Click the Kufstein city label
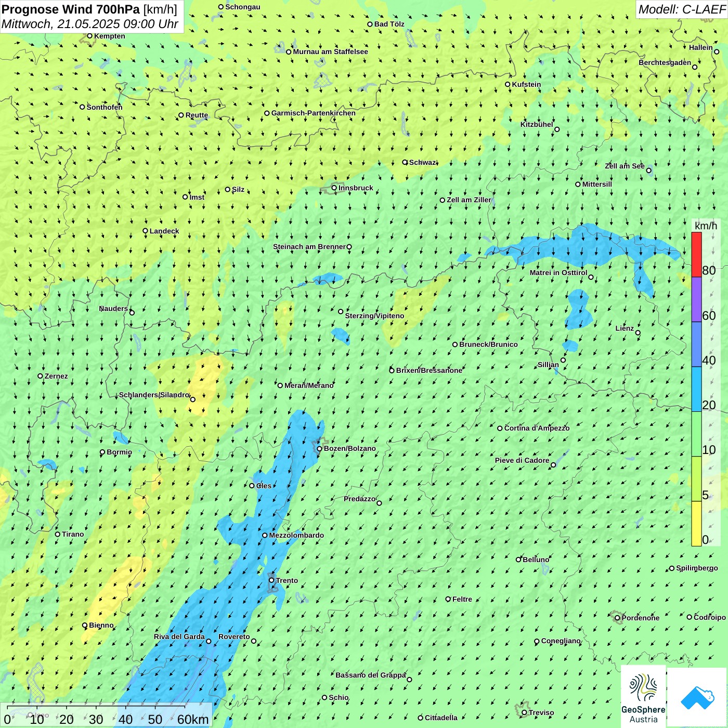Image resolution: width=728 pixels, height=728 pixels. [526, 84]
